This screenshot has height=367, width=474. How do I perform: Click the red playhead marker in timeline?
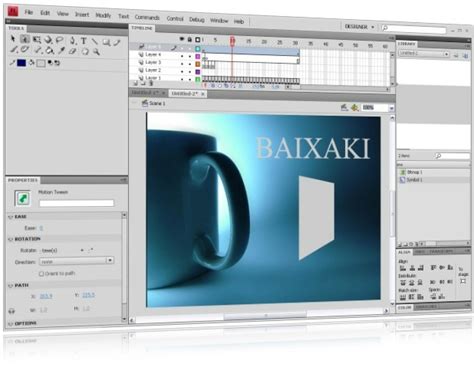tap(232, 41)
